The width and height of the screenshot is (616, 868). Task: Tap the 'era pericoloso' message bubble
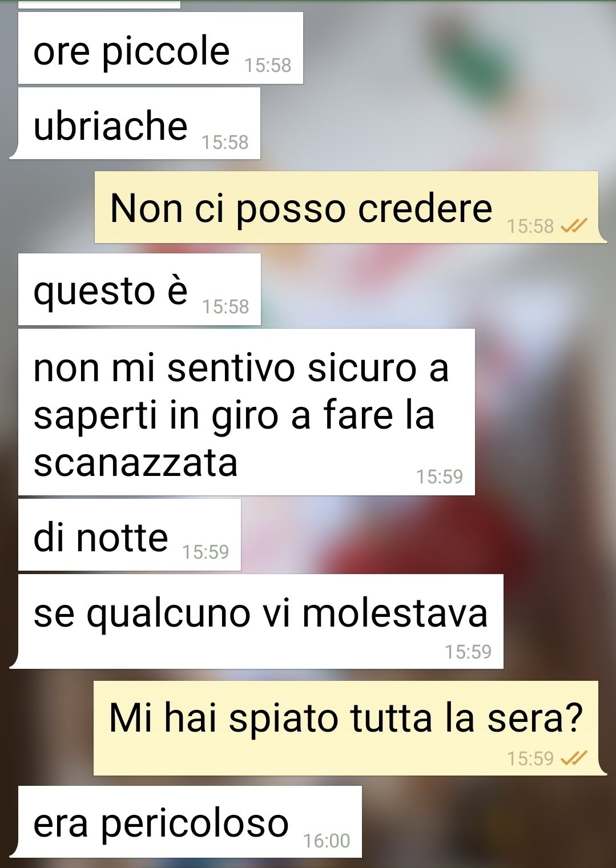pos(190,822)
